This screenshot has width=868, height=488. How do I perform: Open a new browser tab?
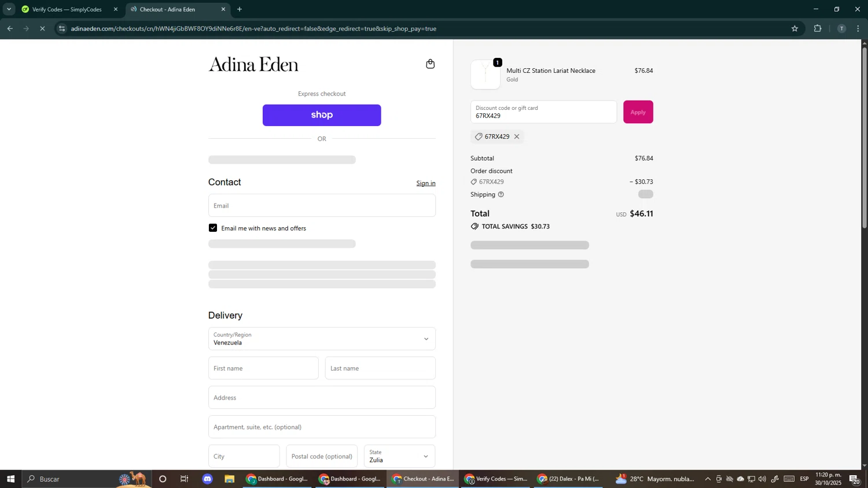pos(240,9)
